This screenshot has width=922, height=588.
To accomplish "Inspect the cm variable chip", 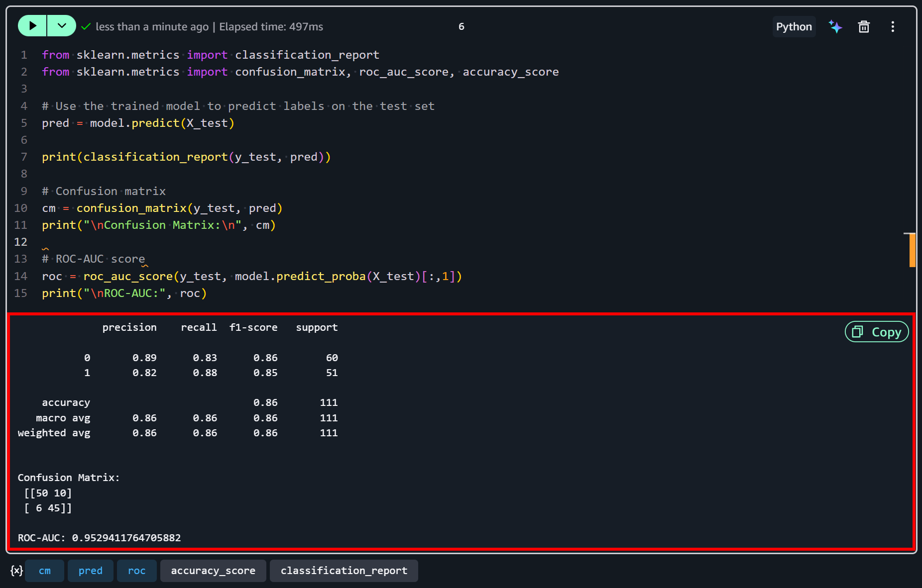I will (45, 571).
